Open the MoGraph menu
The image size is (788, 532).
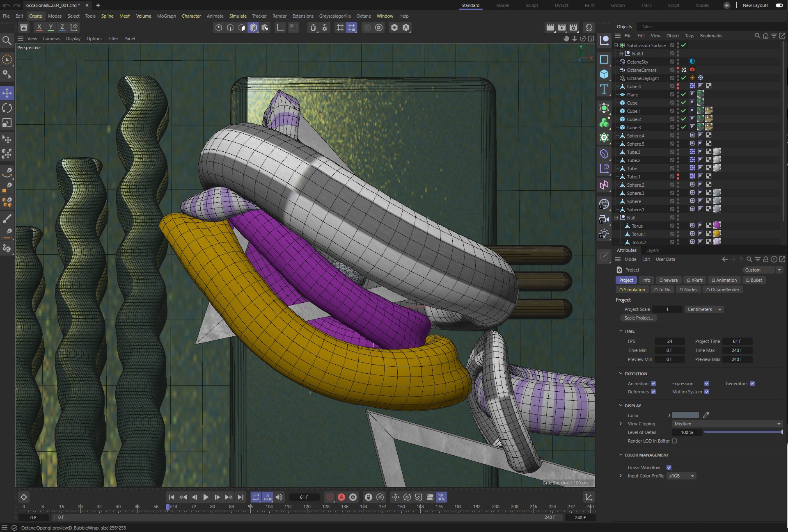pos(166,16)
